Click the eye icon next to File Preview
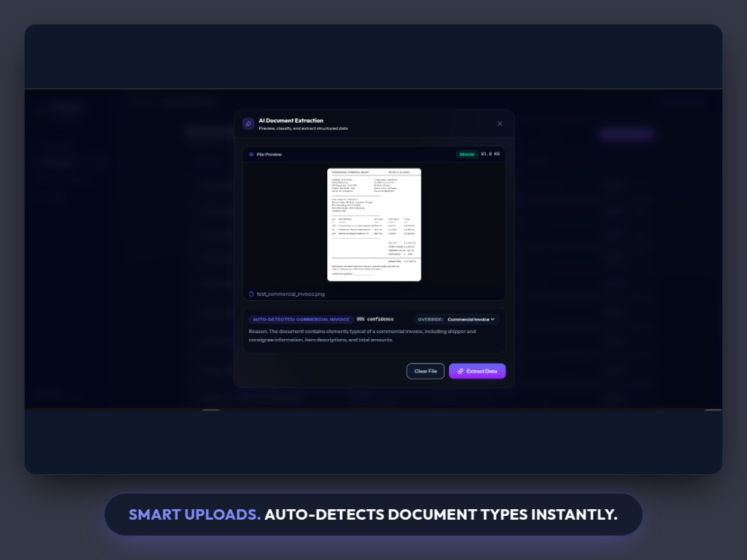 [x=251, y=155]
